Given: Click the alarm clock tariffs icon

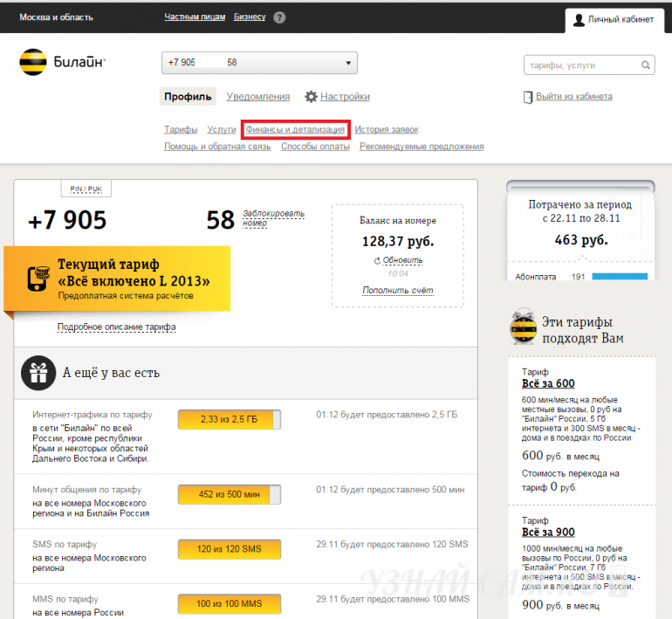Looking at the screenshot, I should click(524, 327).
